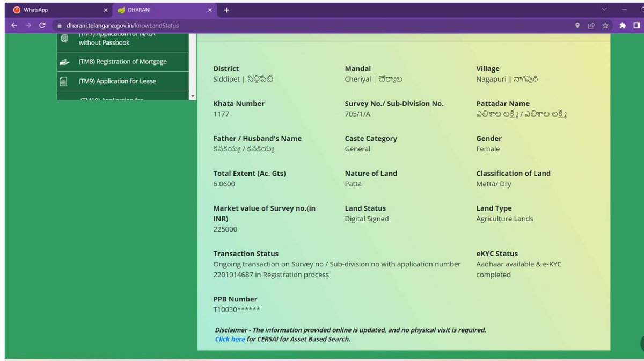Minimize the browser window

[x=624, y=9]
